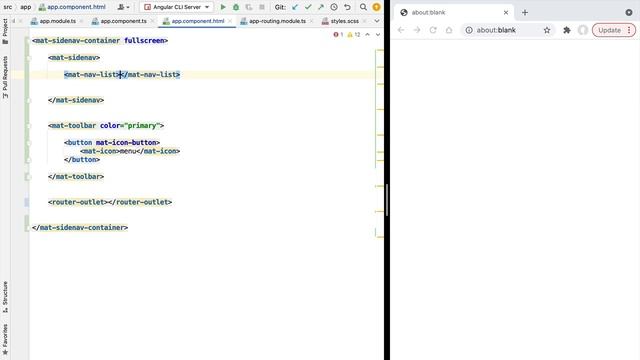Bookmark this page with the star
This screenshot has width=640, height=360.
click(x=547, y=30)
